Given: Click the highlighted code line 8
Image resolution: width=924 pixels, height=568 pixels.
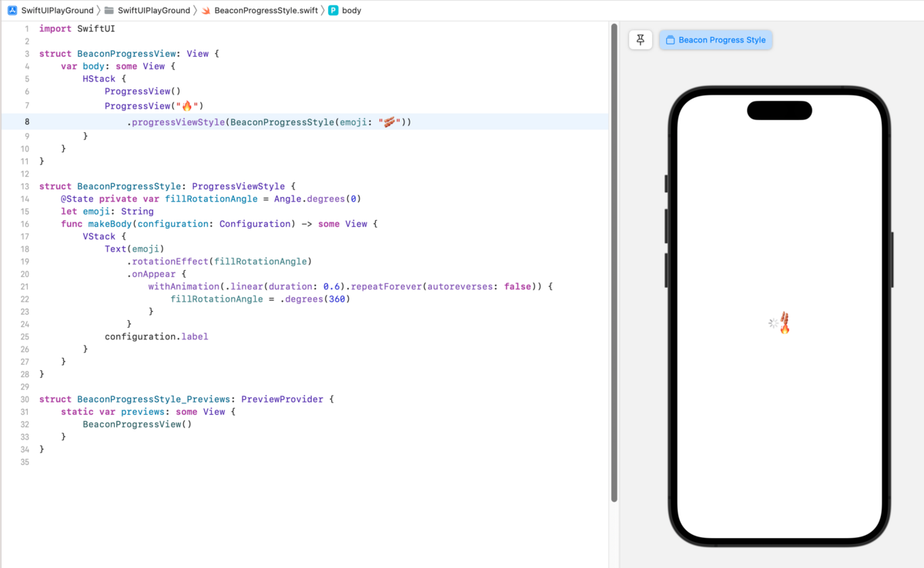Looking at the screenshot, I should 308,121.
